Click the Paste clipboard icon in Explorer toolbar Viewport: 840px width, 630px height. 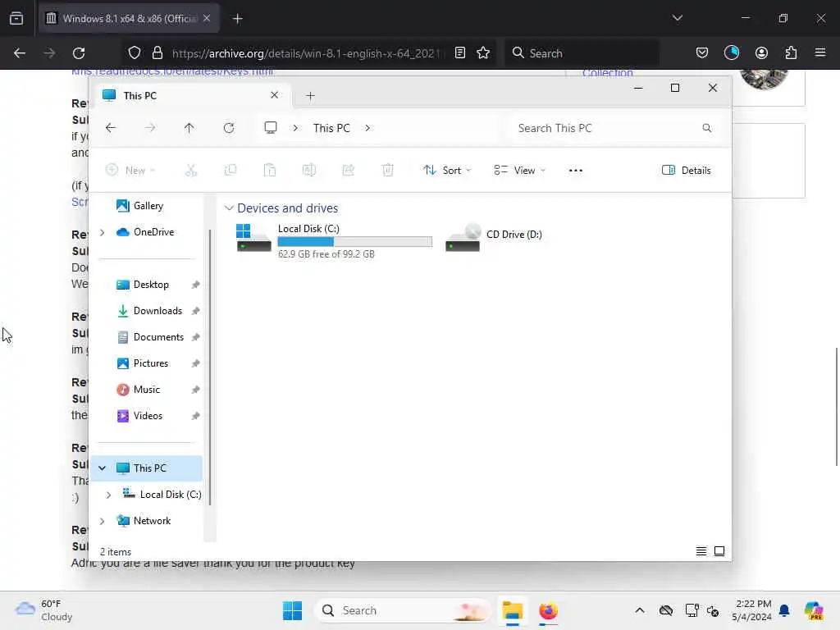269,171
